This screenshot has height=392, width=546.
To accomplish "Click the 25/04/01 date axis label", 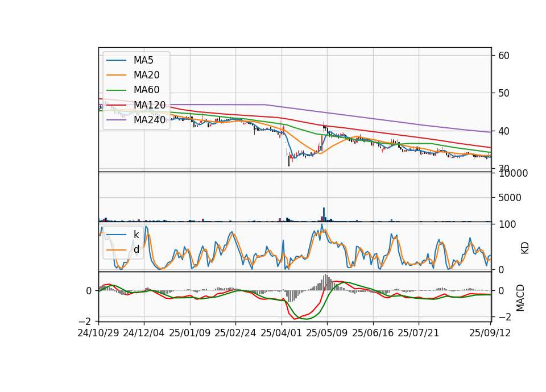I will click(x=281, y=333).
